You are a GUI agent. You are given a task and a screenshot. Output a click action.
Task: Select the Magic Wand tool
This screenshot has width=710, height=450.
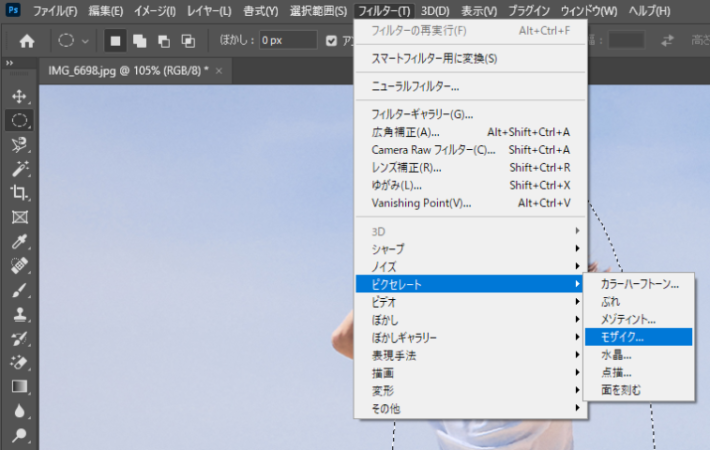pos(19,169)
